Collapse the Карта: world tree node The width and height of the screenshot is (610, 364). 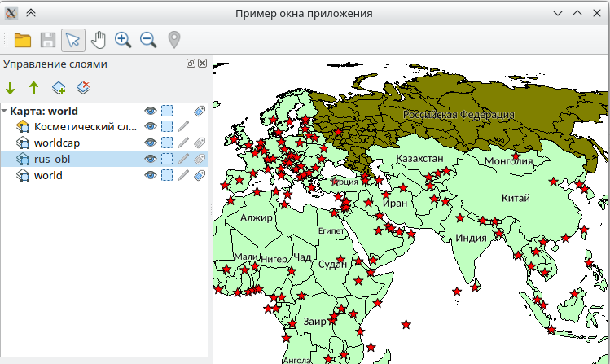click(x=5, y=111)
